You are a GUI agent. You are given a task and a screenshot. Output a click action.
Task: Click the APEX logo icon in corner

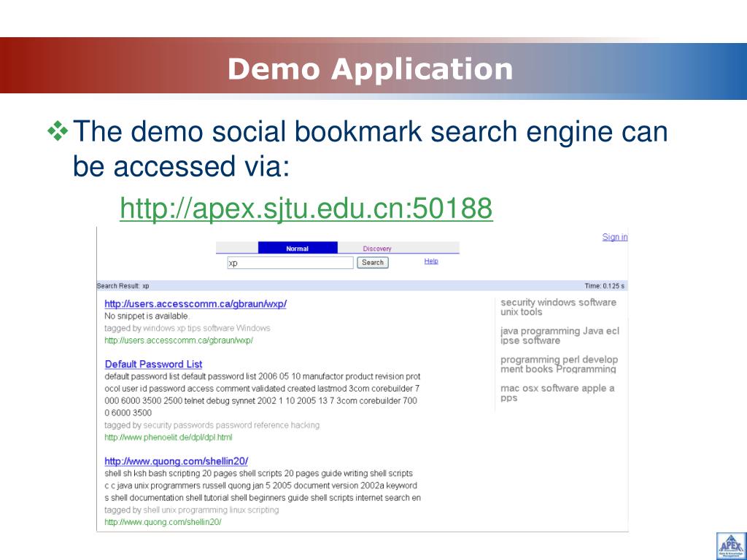(x=731, y=545)
